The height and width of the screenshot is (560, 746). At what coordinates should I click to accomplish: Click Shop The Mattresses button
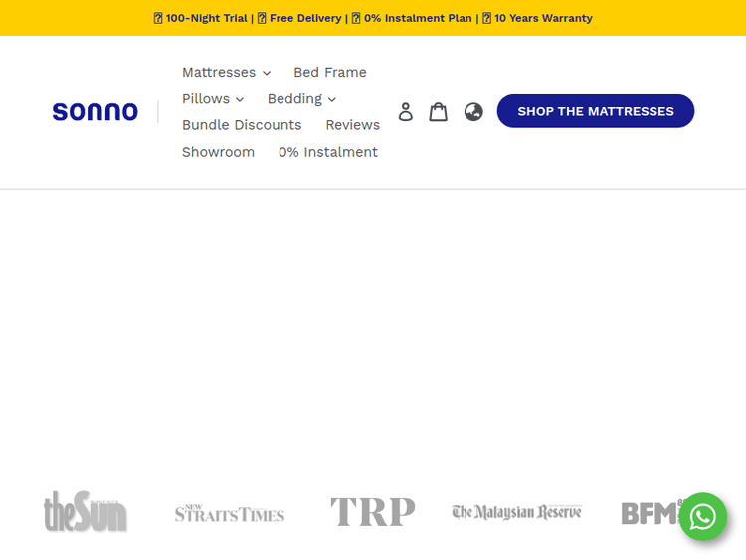596,111
